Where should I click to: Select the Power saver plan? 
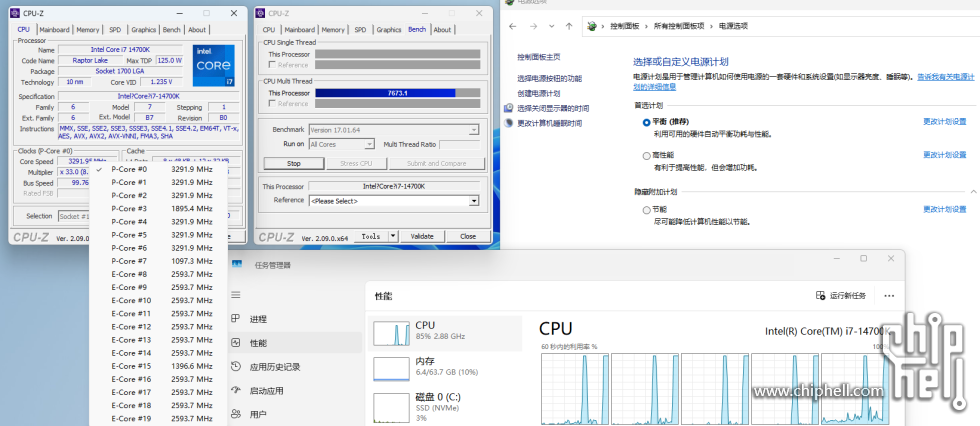click(646, 210)
